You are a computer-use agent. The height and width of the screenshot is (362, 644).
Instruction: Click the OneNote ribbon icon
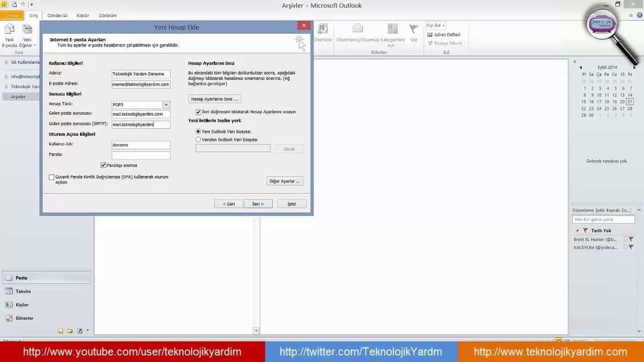pos(323,30)
